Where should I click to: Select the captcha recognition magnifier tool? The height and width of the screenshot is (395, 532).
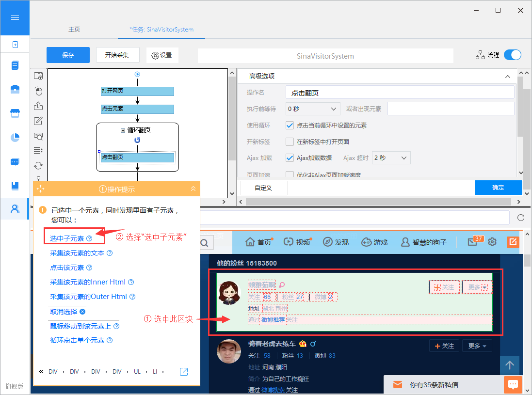(38, 136)
